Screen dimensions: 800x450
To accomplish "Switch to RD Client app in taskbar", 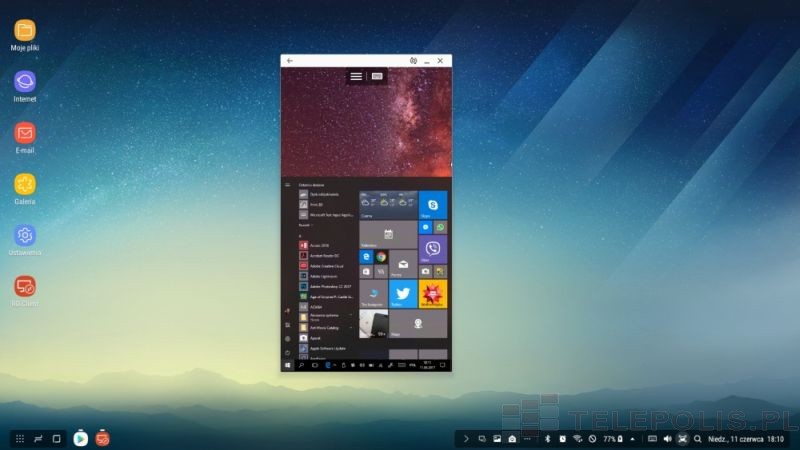I will [x=103, y=438].
